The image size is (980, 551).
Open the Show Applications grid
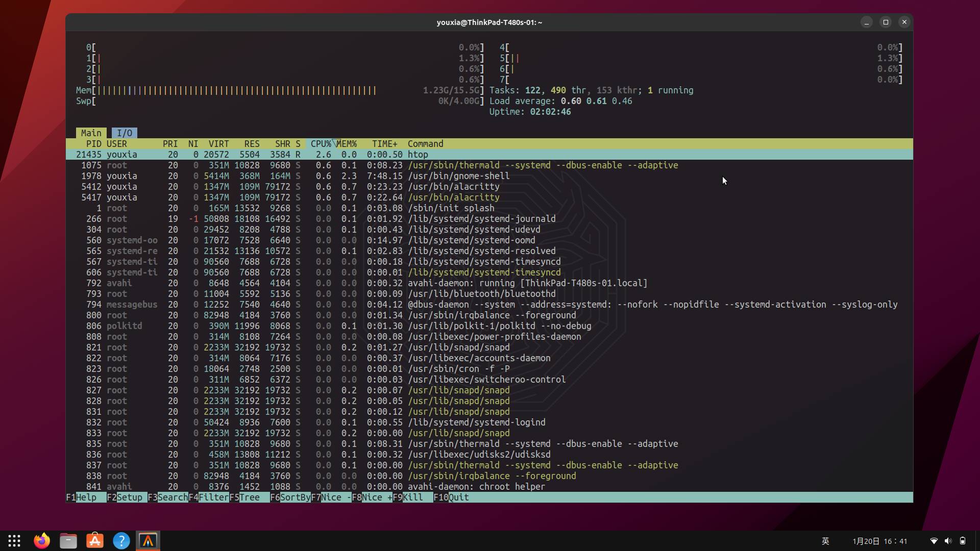[14, 541]
